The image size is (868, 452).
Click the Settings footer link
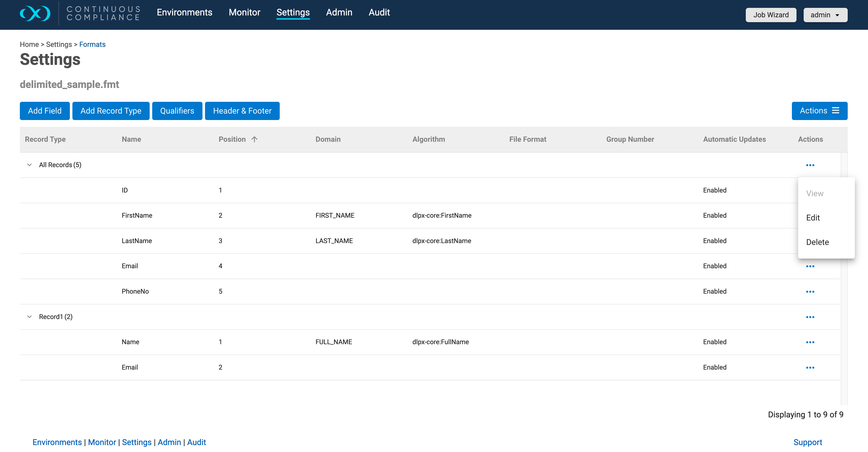[x=137, y=442]
